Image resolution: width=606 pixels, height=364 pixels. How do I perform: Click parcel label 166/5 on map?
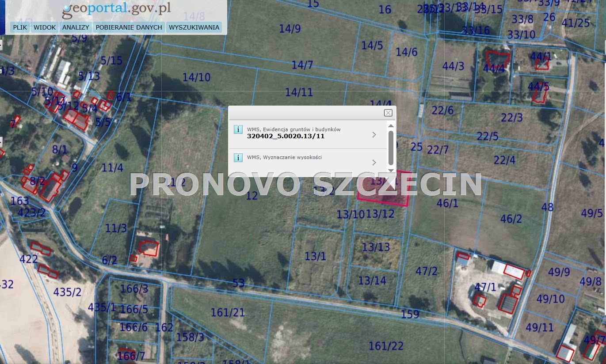[134, 309]
